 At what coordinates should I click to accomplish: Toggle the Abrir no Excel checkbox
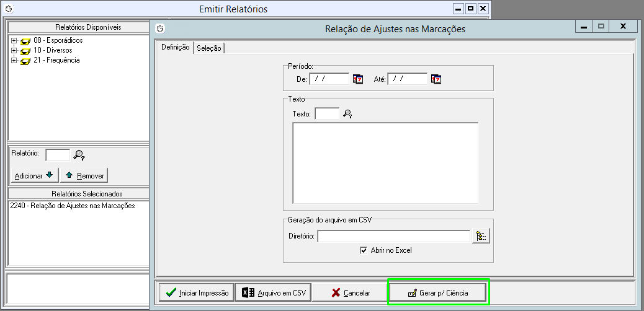[x=364, y=250]
